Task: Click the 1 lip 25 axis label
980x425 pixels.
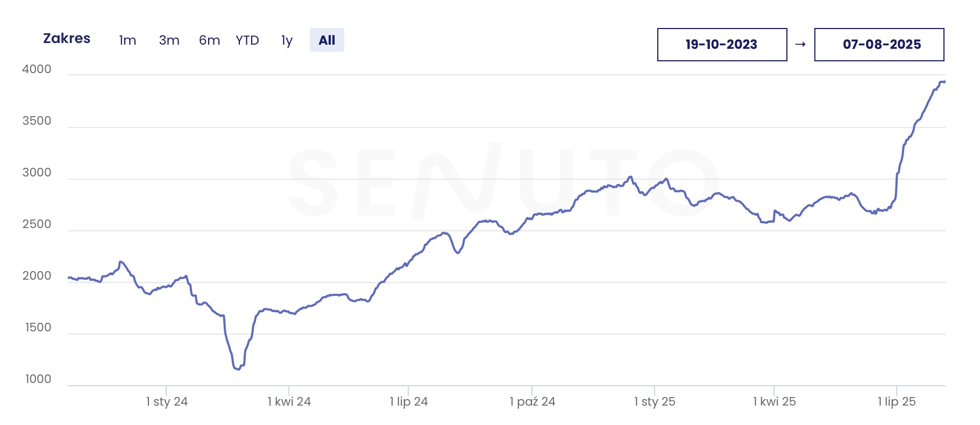Action: click(897, 401)
